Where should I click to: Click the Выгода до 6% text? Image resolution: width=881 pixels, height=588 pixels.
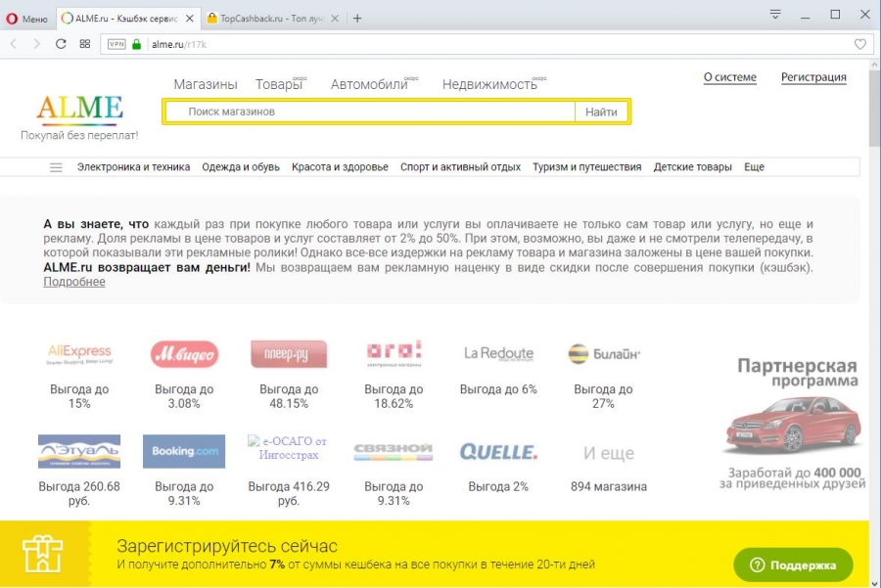point(498,389)
